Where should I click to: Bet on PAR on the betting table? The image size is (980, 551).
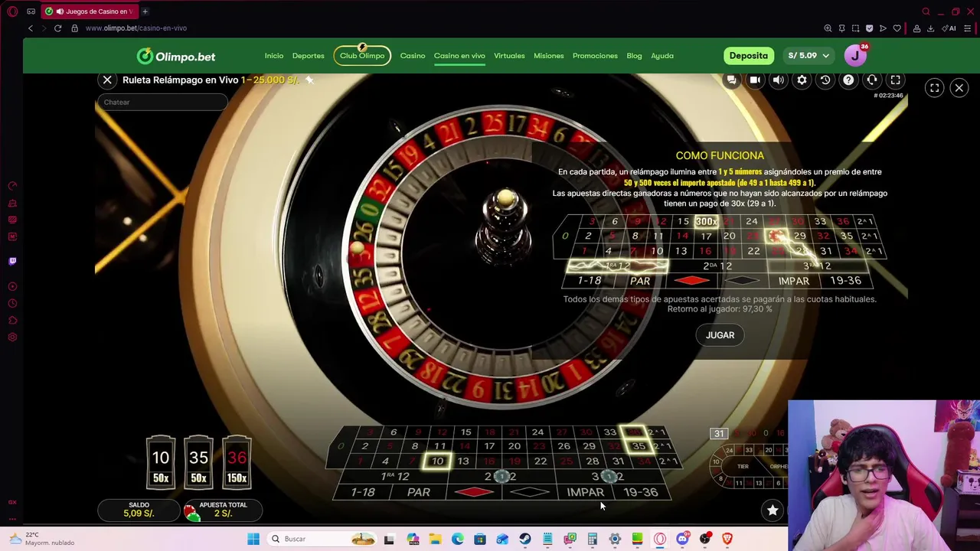point(418,492)
